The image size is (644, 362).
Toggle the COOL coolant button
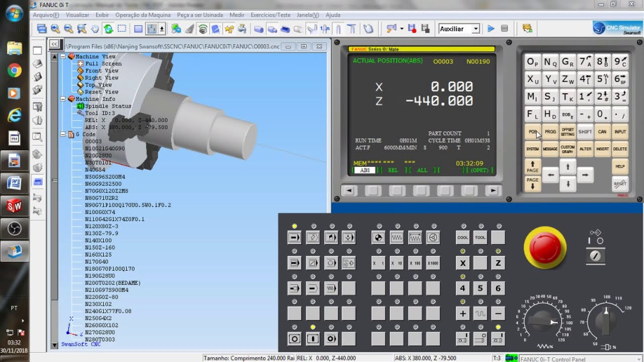pos(463,237)
